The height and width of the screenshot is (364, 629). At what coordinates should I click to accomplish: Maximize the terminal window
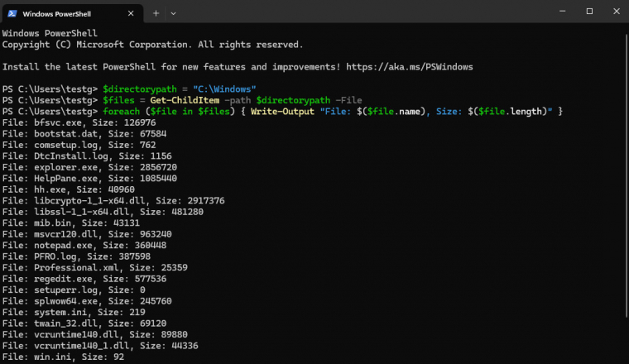[x=589, y=12]
